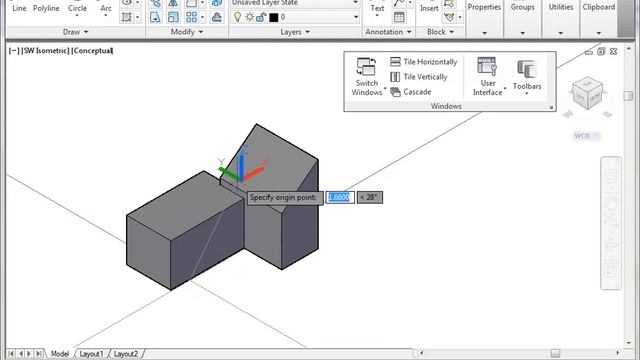The image size is (640, 360).
Task: Select Tile Horizontally
Action: pos(423,62)
